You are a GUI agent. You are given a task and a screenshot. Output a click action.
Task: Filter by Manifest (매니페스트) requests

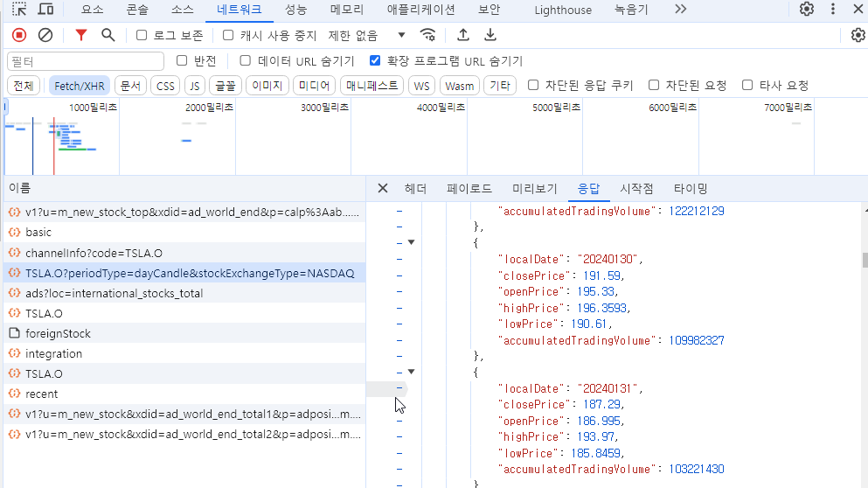[x=372, y=86]
